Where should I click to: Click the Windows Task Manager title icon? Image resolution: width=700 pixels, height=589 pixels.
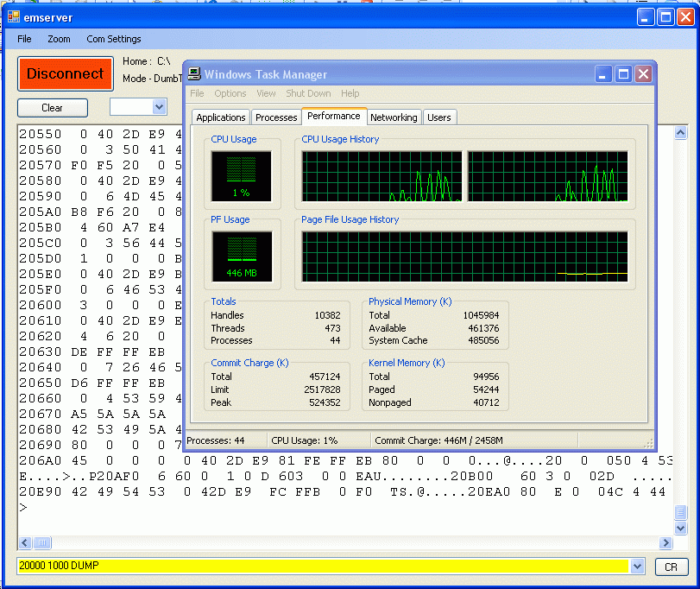[x=194, y=73]
